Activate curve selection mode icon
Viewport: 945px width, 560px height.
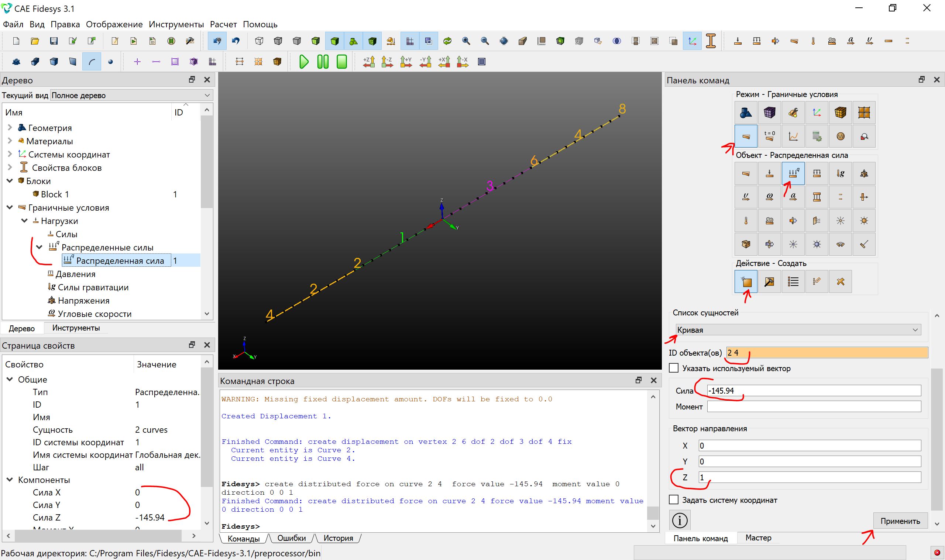(x=92, y=62)
